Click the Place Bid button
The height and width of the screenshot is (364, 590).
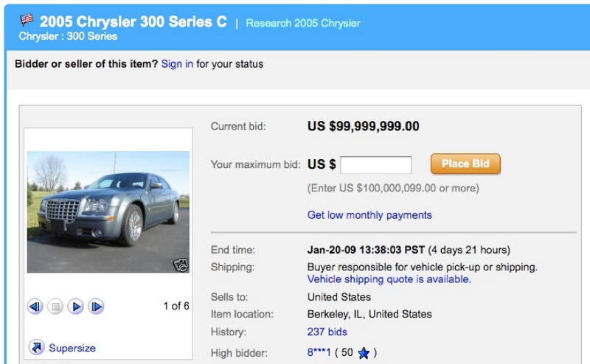[465, 164]
